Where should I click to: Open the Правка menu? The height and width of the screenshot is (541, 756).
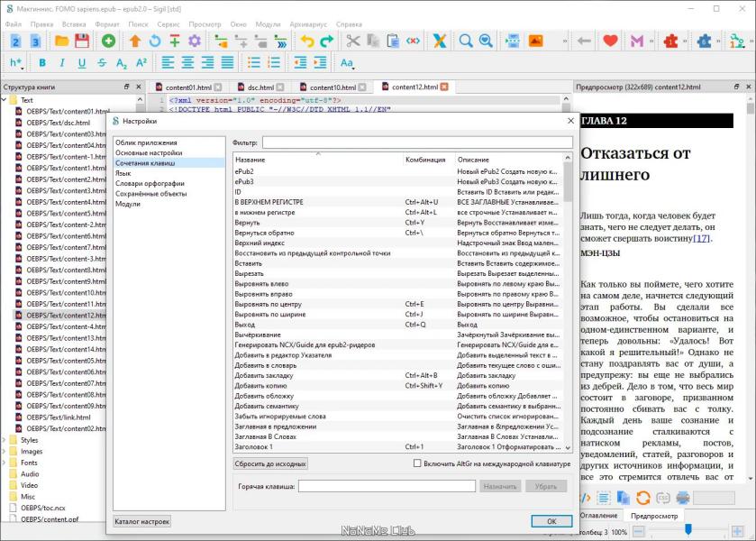[41, 24]
